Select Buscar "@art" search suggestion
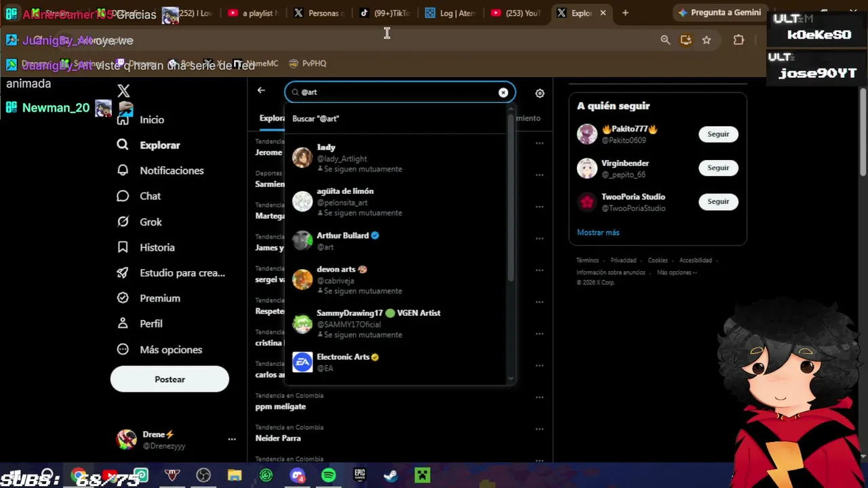Image resolution: width=868 pixels, height=488 pixels. [397, 119]
